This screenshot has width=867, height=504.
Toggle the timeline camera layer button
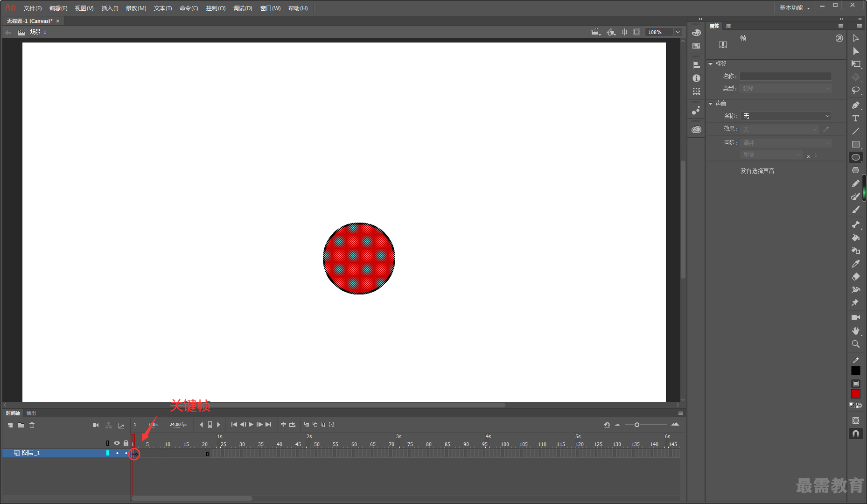tap(96, 425)
